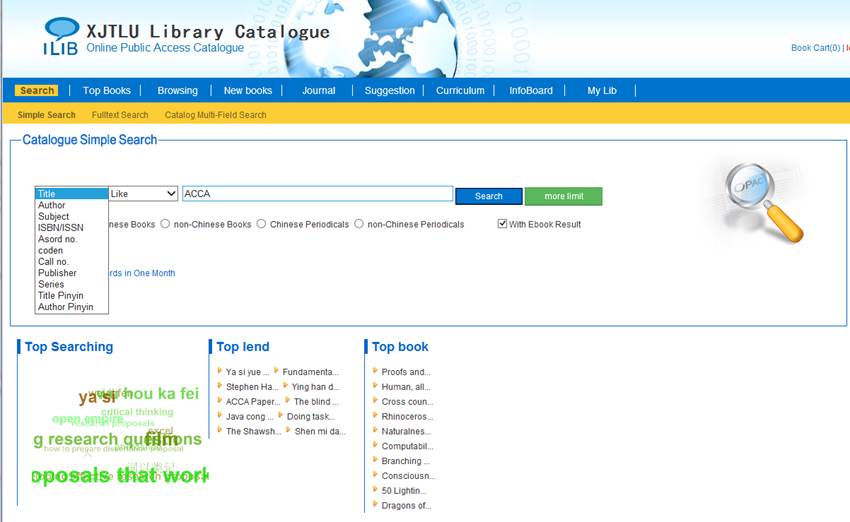Open '50 Lightin...' in Top book
Image resolution: width=850 pixels, height=522 pixels.
(x=403, y=491)
